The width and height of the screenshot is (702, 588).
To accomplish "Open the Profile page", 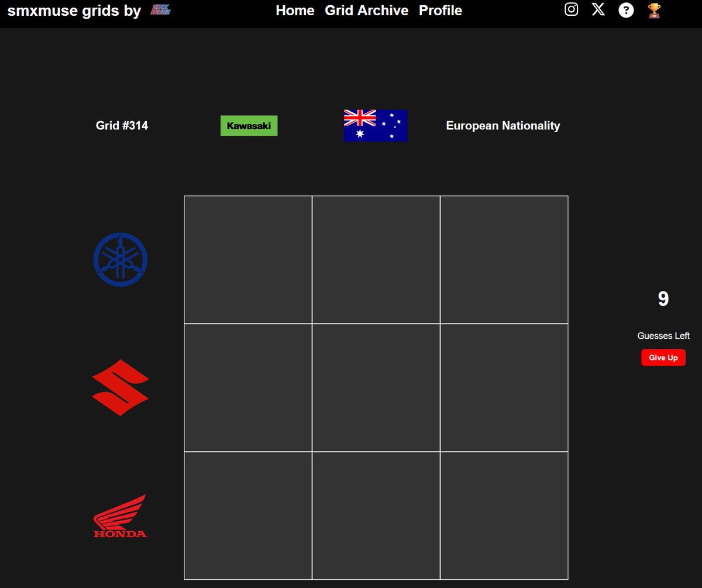I will (x=441, y=11).
